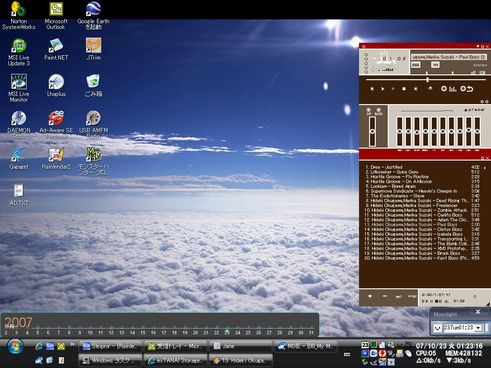Click the Moonlight widget smiley icon
The image size is (491, 368).
click(x=437, y=328)
